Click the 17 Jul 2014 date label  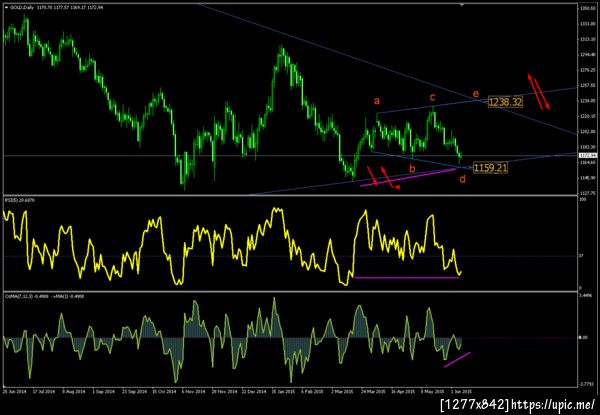(x=42, y=392)
